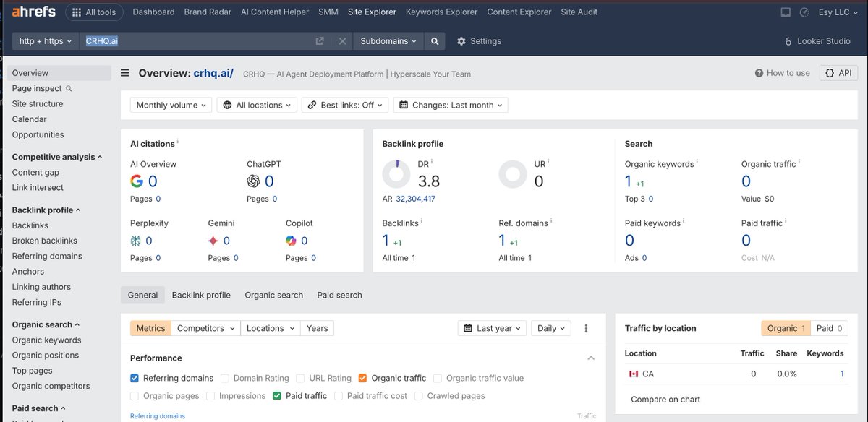
Task: Enable the URL Rating checkbox
Action: coord(300,378)
